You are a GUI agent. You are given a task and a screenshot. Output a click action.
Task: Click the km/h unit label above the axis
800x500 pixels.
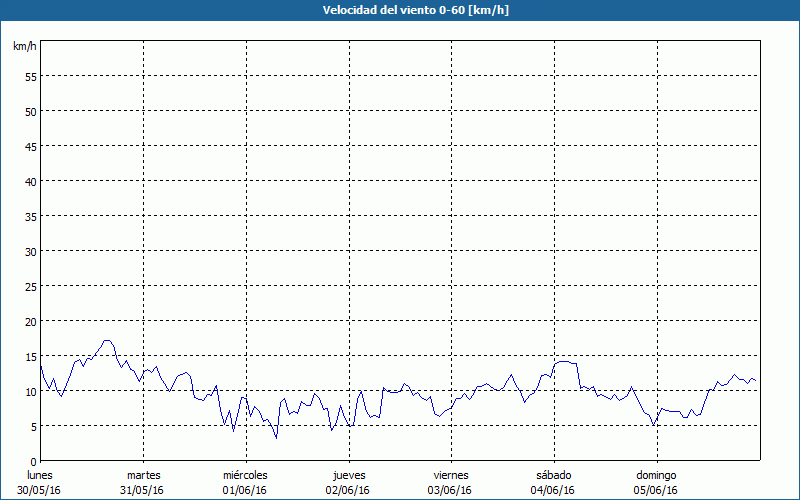(x=25, y=47)
